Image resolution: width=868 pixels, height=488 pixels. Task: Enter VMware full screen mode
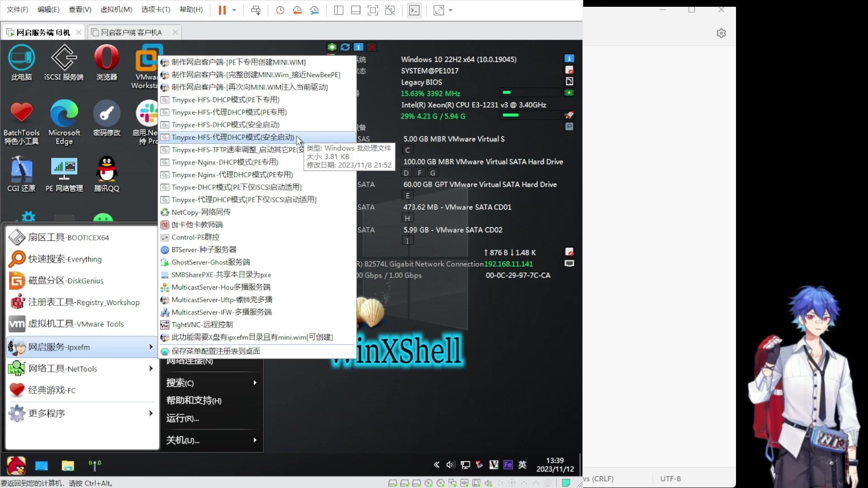tap(373, 10)
